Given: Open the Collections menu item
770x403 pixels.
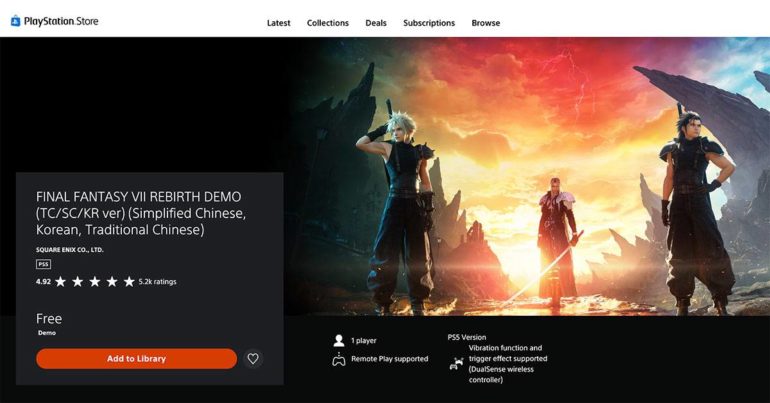Looking at the screenshot, I should click(328, 23).
